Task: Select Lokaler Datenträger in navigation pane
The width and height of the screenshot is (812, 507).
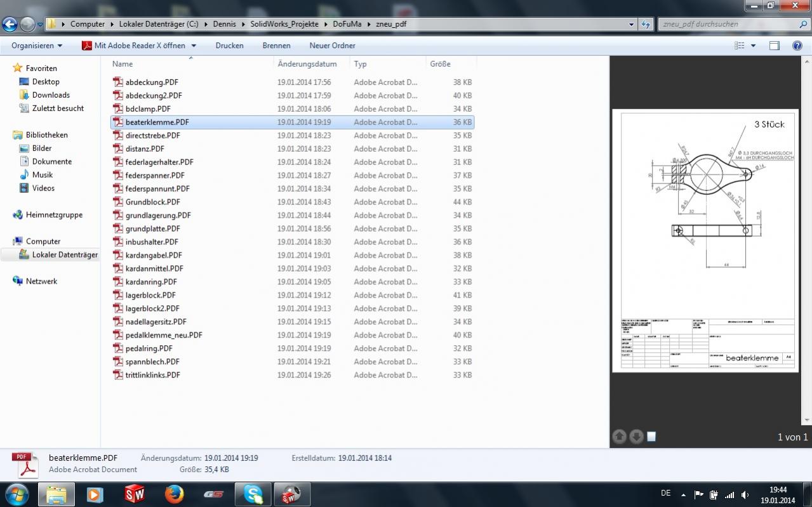Action: coord(65,255)
